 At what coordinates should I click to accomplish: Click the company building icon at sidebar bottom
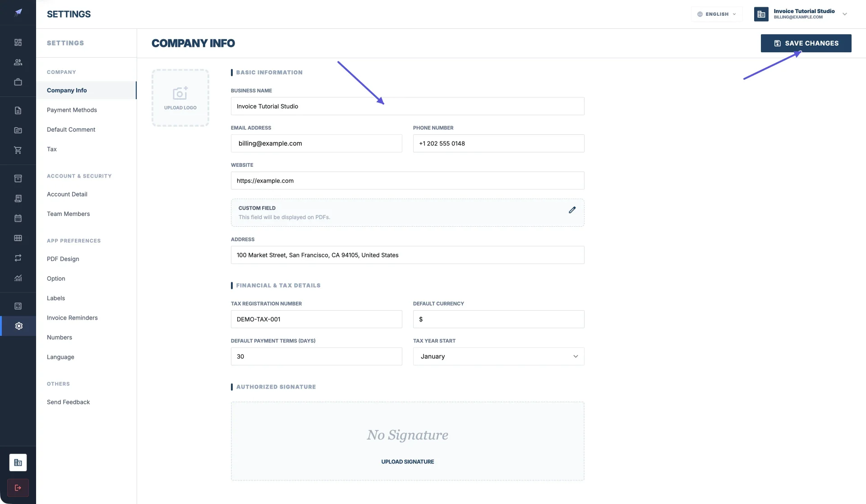pos(18,463)
